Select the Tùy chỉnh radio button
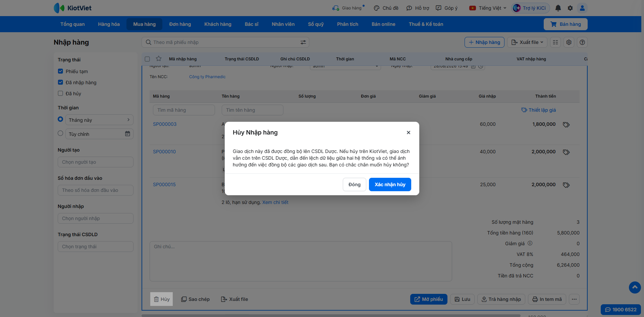 pyautogui.click(x=60, y=133)
